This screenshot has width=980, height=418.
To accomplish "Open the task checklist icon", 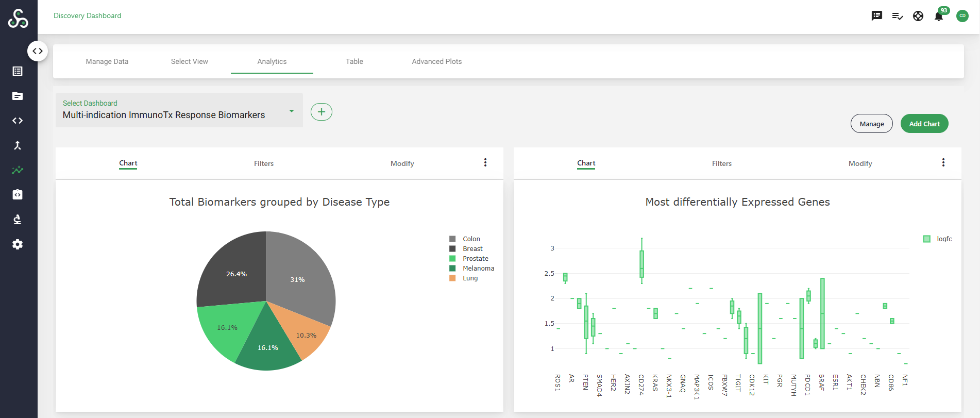I will (898, 16).
